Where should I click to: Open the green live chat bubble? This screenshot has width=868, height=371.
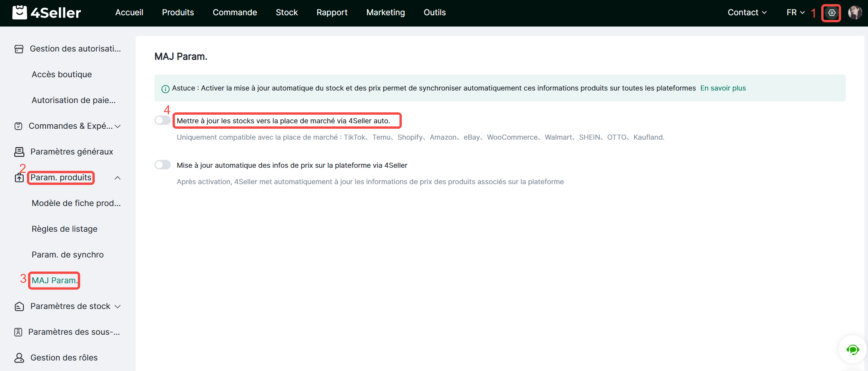tap(852, 350)
